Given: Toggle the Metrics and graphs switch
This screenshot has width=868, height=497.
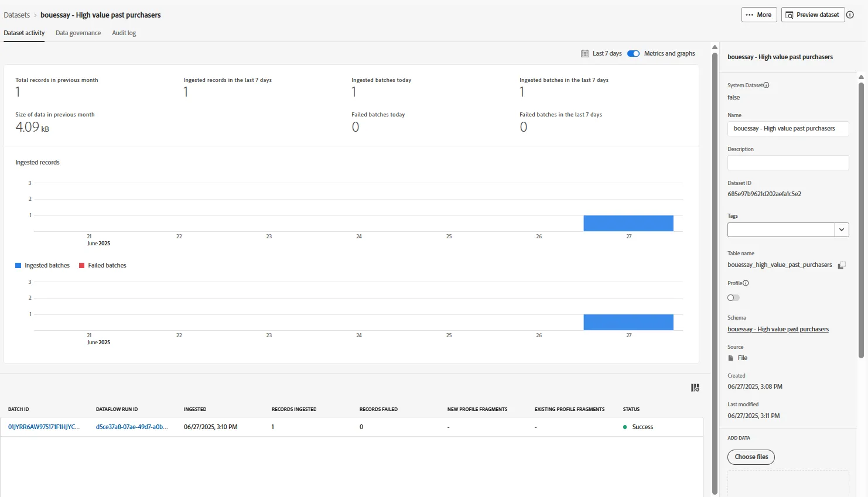Looking at the screenshot, I should 633,53.
